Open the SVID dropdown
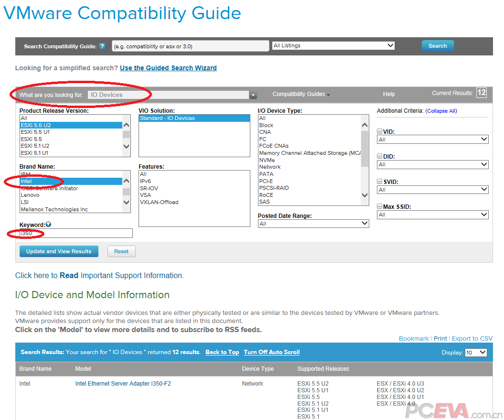This screenshot has height=420, width=504. (433, 189)
